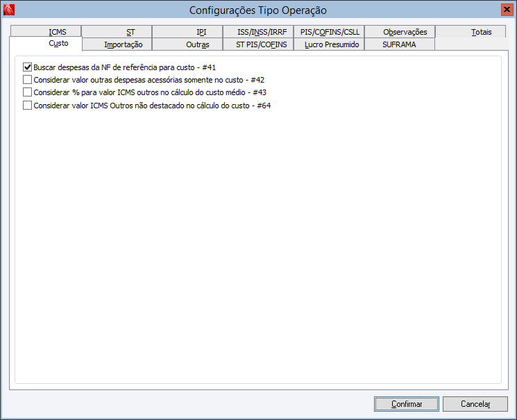517x420 pixels.
Task: Enable Considerar valor outras despesas acessórias #42
Action: pos(27,80)
